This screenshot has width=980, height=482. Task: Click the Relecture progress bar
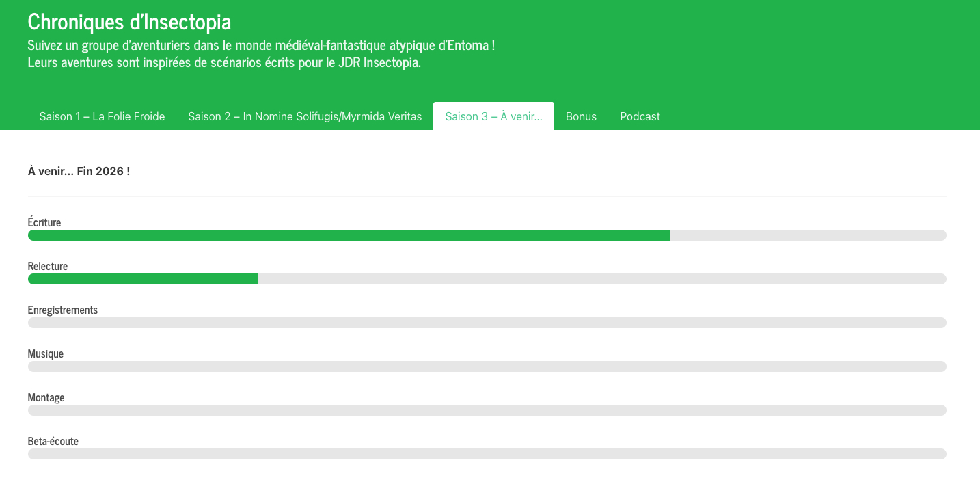pyautogui.click(x=487, y=279)
